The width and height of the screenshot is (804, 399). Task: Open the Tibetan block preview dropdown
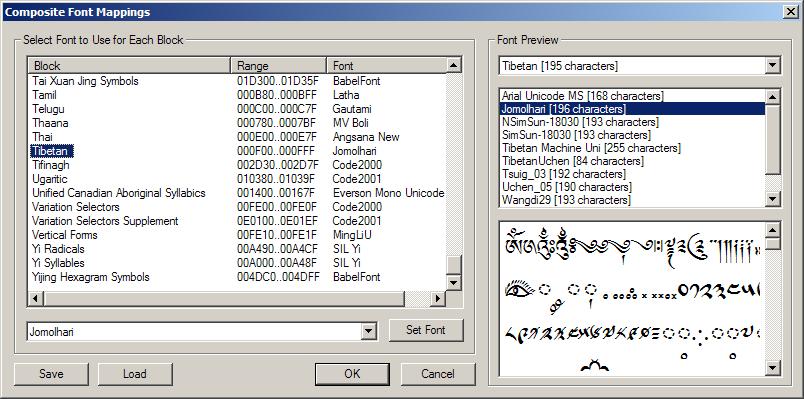(772, 66)
